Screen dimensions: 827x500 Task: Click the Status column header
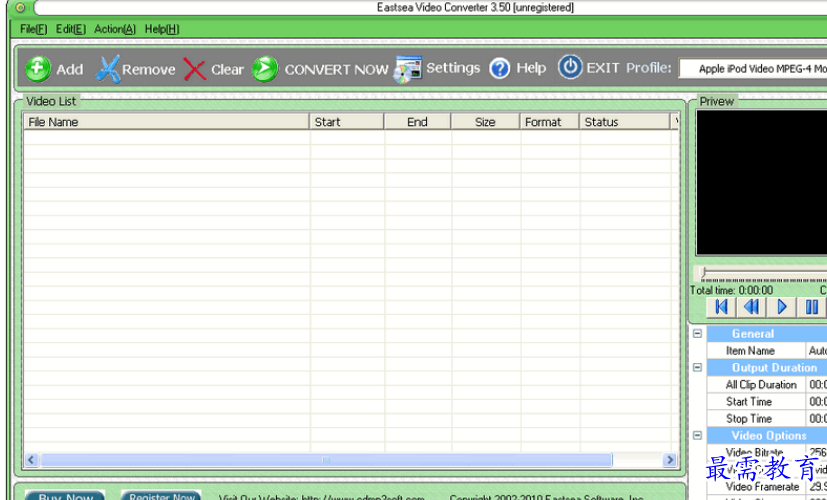point(624,122)
